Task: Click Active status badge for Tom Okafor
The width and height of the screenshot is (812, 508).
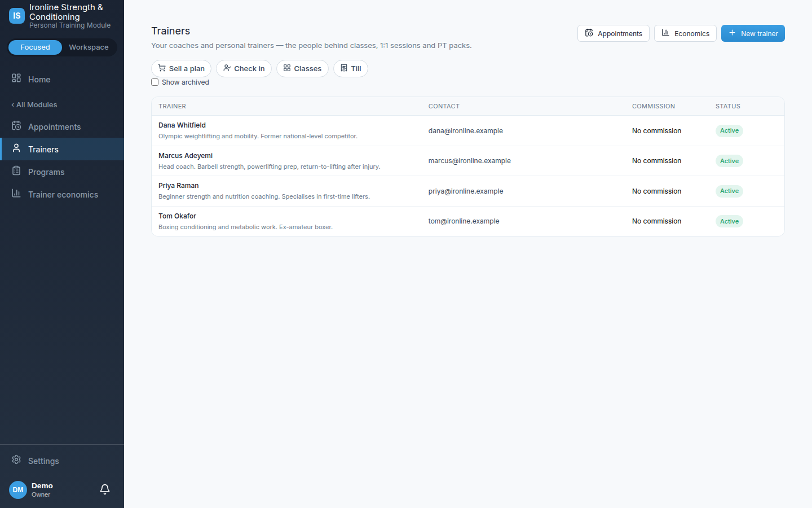Action: (x=729, y=221)
